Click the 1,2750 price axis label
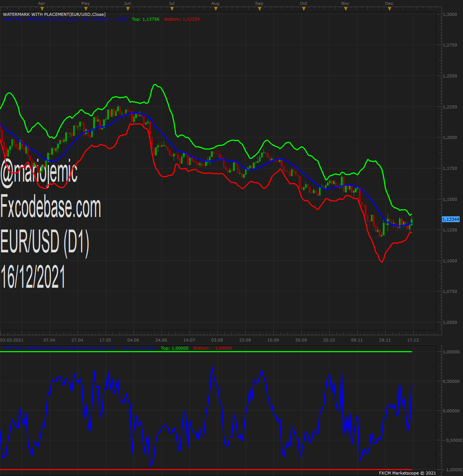The height and width of the screenshot is (476, 463). (450, 45)
